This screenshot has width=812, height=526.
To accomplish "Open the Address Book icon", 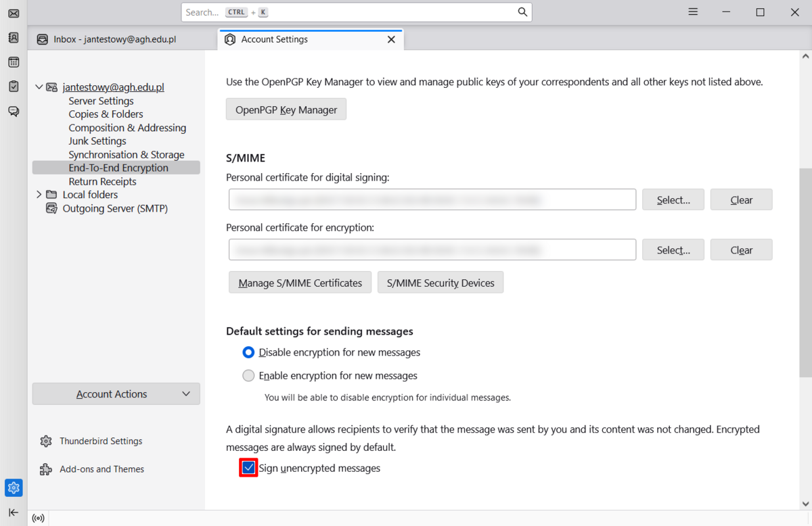I will (x=14, y=38).
